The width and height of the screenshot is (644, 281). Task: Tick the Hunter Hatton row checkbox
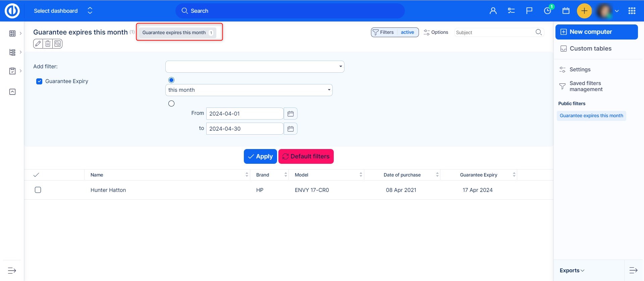pos(38,190)
